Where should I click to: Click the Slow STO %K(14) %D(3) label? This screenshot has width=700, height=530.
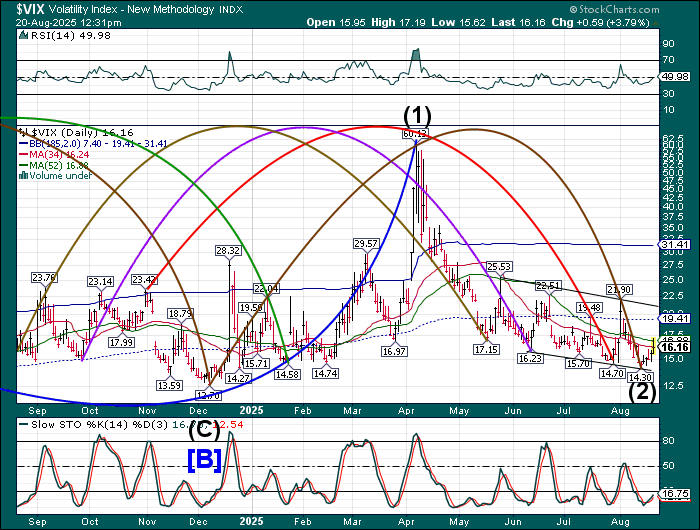[x=90, y=426]
